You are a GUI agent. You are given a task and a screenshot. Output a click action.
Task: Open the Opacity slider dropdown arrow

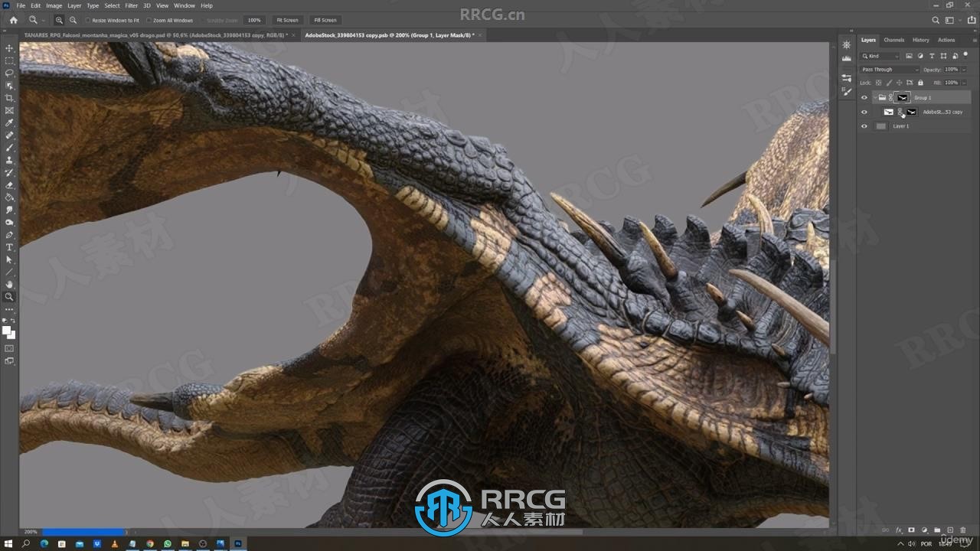pos(964,70)
